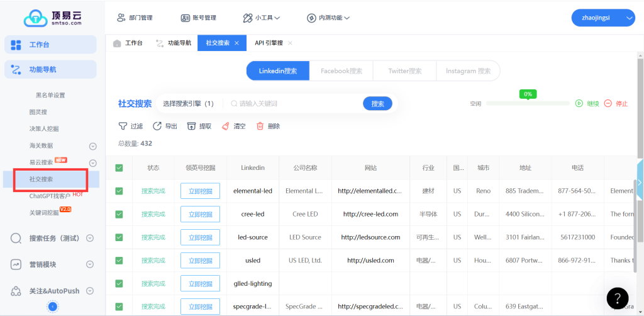Expand the 搜索任务(测试) sidebar section
Image resolution: width=644 pixels, height=316 pixels.
click(x=90, y=238)
